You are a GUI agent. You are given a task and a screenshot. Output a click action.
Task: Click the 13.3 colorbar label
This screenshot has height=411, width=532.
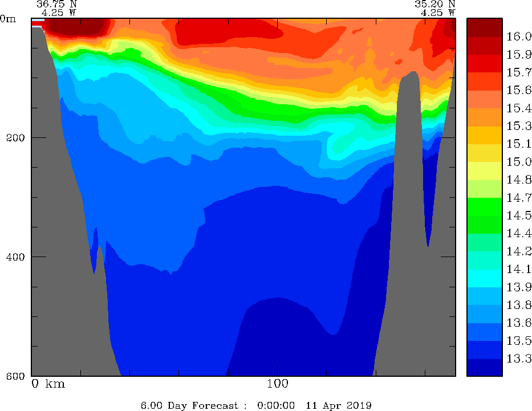519,359
